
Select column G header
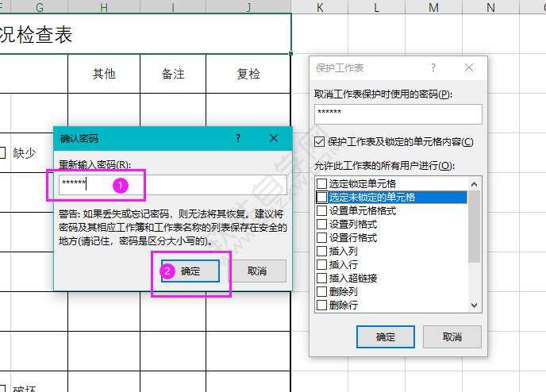pos(40,7)
